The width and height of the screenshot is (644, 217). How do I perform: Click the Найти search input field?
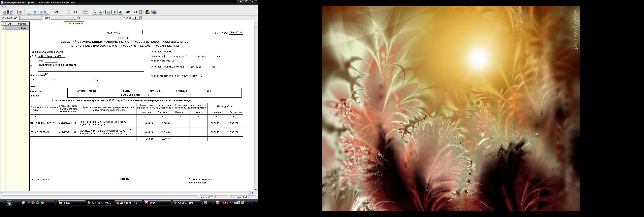coord(64,18)
